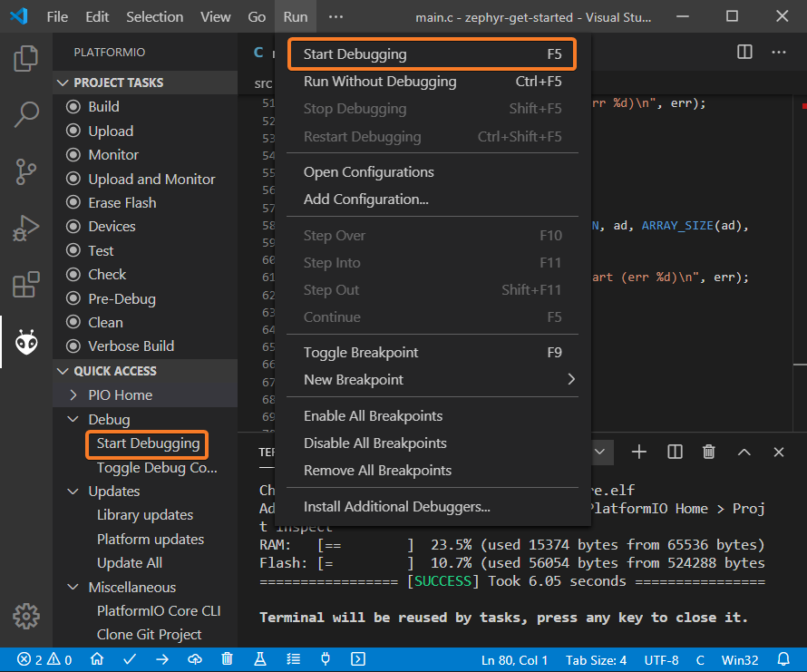Select Start Debugging in Run menu
Viewport: 807px width, 672px height.
pyautogui.click(x=432, y=54)
